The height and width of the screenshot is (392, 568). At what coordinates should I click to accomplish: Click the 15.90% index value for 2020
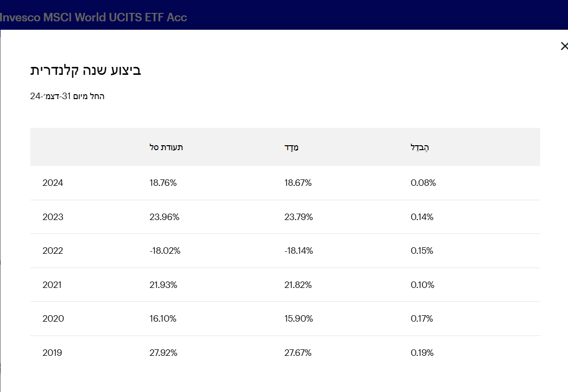coord(298,319)
